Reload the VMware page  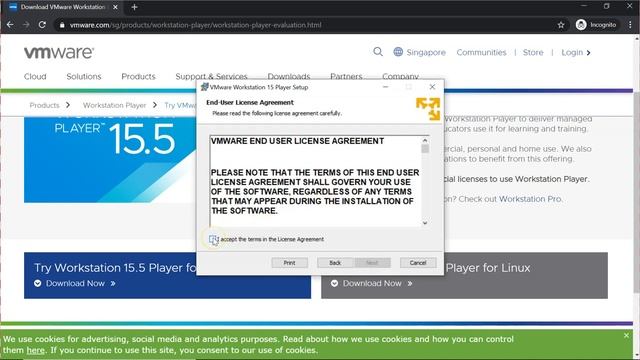point(42,25)
